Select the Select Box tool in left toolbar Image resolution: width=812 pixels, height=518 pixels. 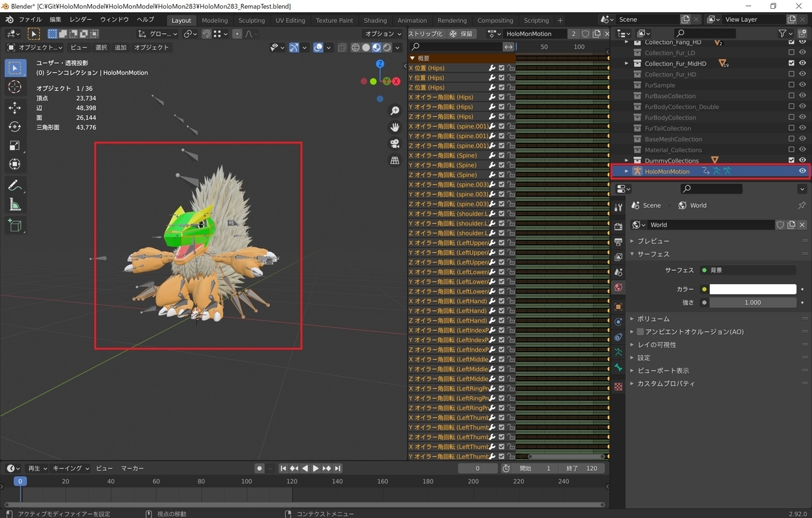tap(16, 68)
